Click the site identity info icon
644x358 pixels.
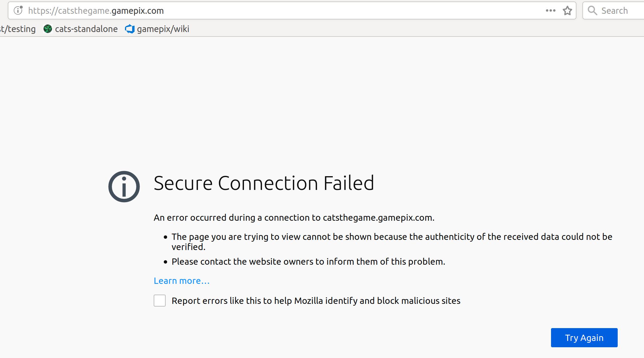(x=18, y=11)
